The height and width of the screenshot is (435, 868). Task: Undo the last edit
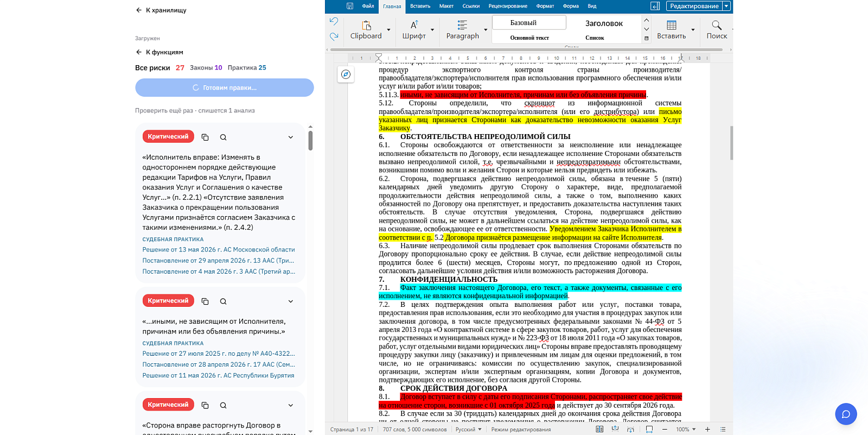point(334,21)
